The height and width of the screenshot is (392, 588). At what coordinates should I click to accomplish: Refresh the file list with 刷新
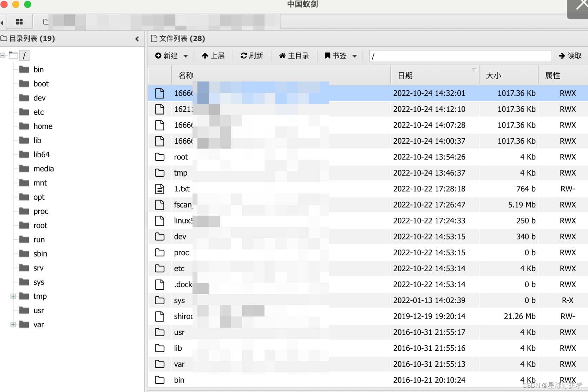[x=251, y=56]
